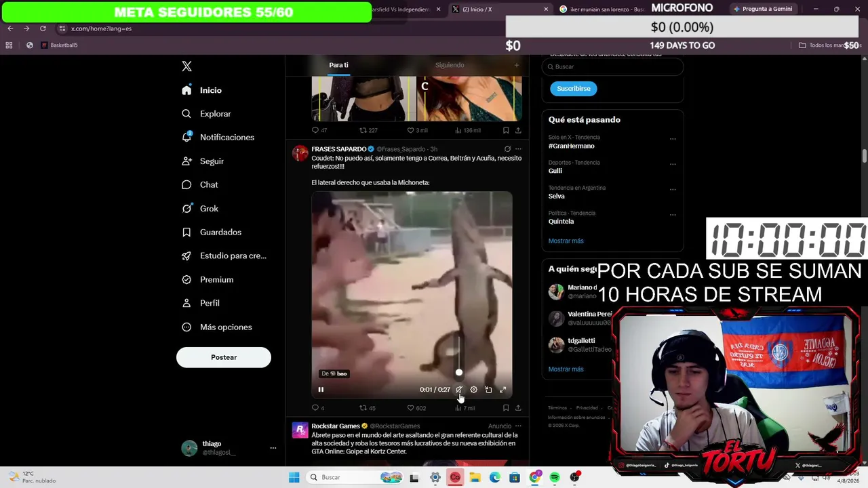Click the plus icon beside Siguiendo tab

click(517, 65)
